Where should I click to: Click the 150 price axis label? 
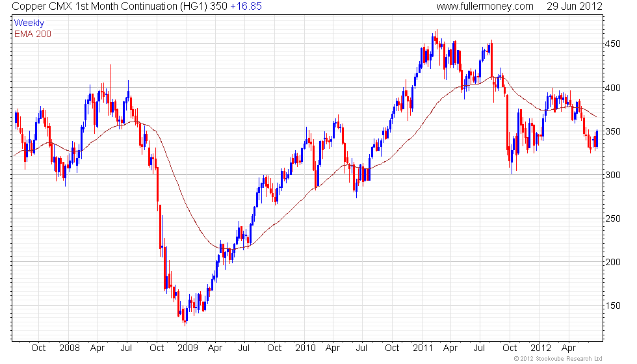[612, 306]
